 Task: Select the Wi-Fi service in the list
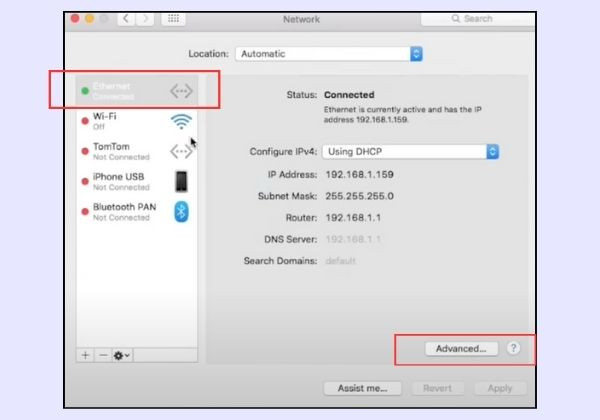pyautogui.click(x=137, y=121)
